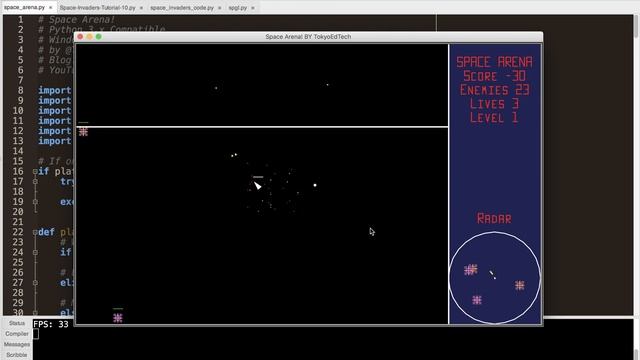Click the double enemy blip on the radar
Viewport: 640px width, 360px height.
coord(471,270)
